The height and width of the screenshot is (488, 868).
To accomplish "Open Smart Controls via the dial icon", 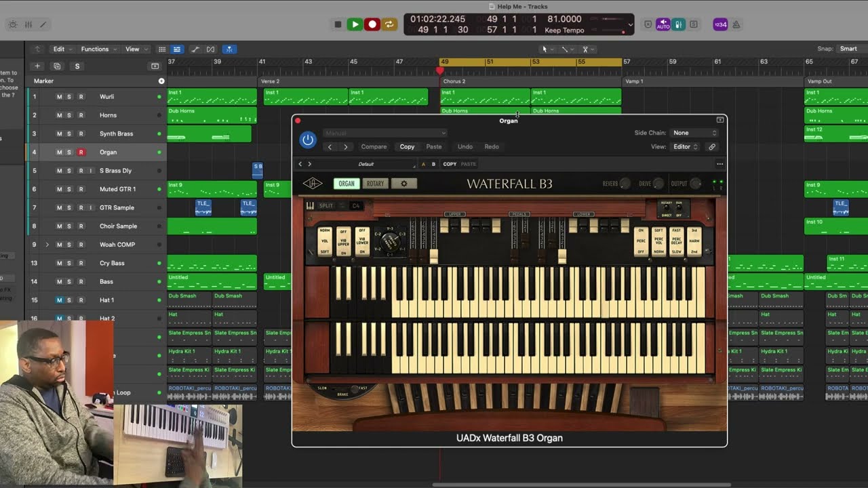I will point(13,24).
